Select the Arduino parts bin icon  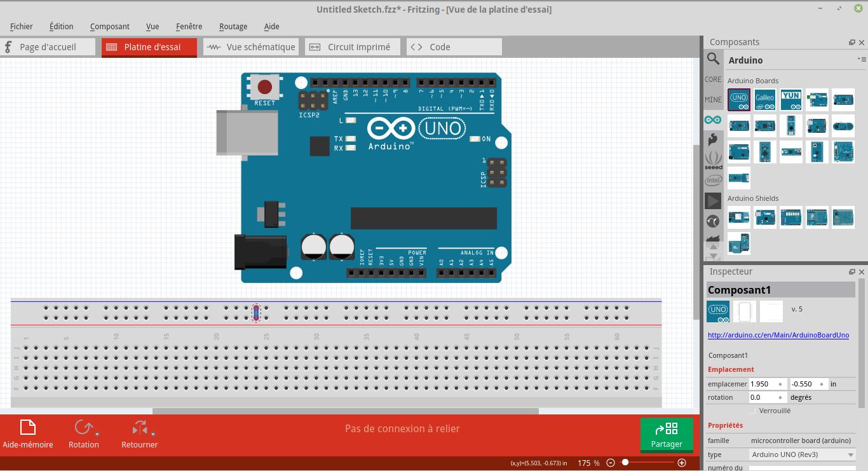(x=713, y=119)
